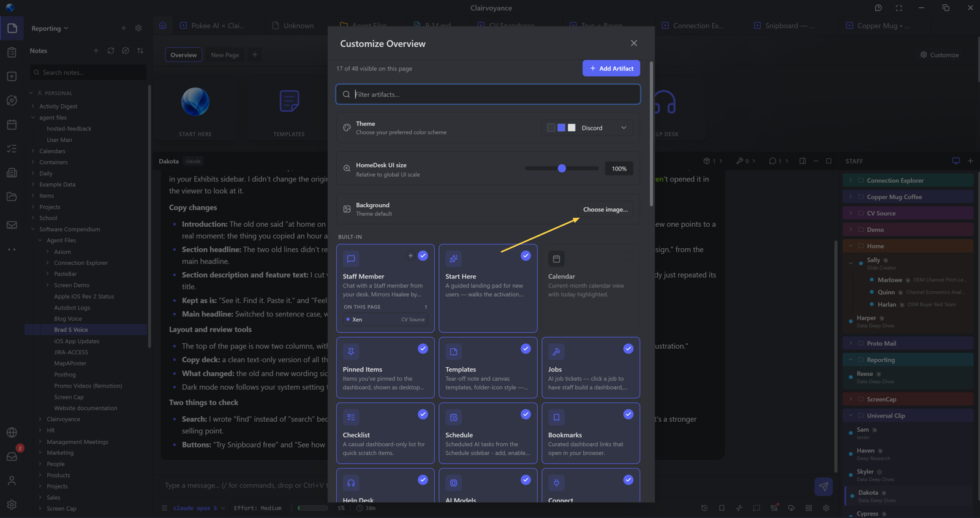Switch to the New Page tab

tap(225, 55)
